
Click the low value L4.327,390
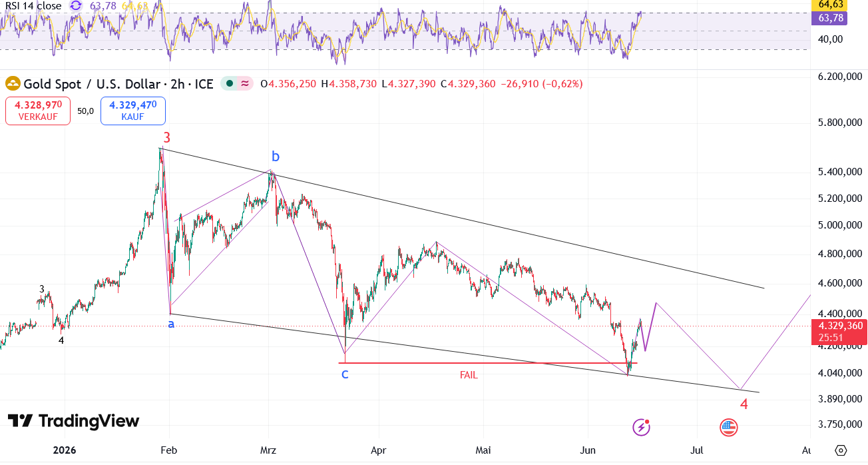[409, 84]
